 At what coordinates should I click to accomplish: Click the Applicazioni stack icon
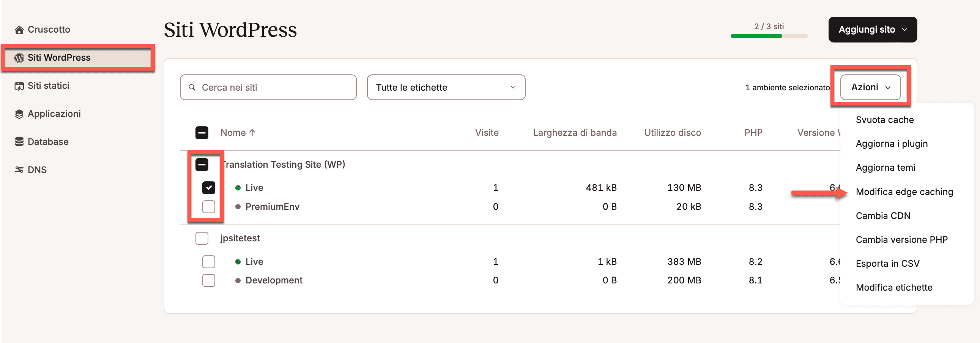point(19,114)
